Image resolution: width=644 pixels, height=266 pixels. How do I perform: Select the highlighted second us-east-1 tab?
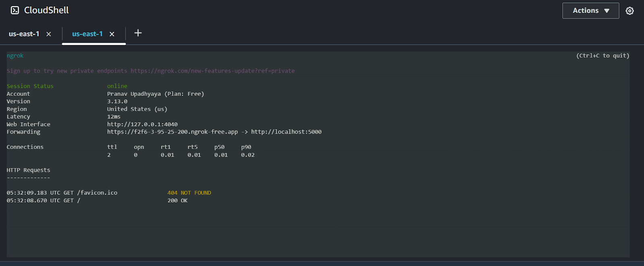[x=87, y=34]
